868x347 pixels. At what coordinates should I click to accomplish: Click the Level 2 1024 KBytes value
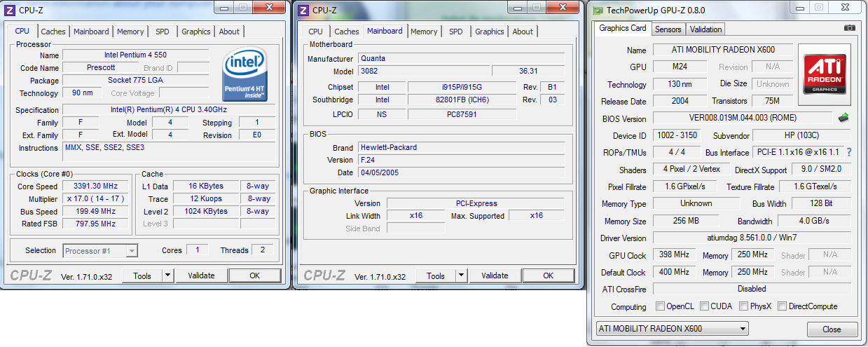[x=206, y=211]
